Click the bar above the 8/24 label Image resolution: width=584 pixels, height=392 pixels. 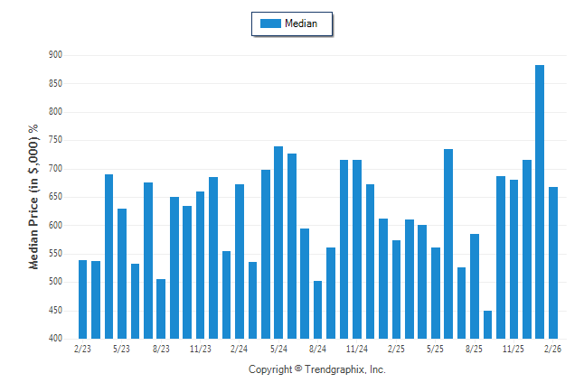click(x=317, y=310)
